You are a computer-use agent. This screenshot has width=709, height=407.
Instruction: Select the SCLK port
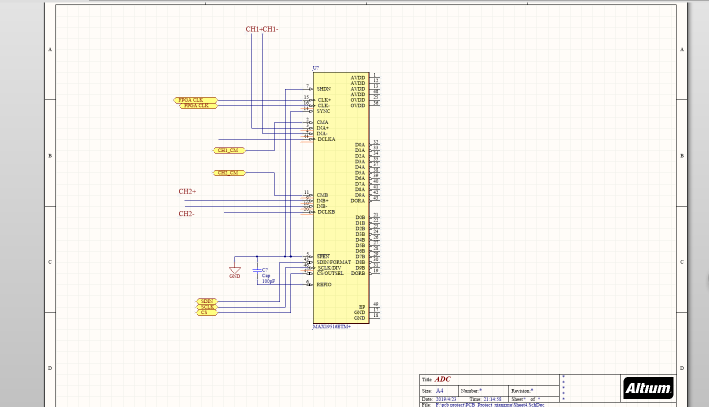(x=207, y=307)
